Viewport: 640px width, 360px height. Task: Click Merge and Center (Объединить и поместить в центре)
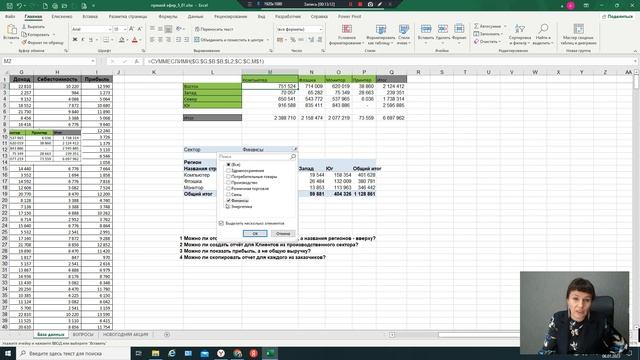[x=229, y=40]
